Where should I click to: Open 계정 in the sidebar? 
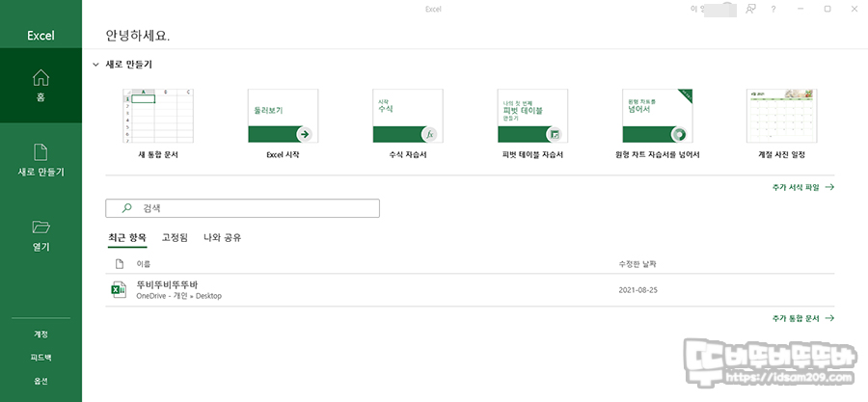41,335
